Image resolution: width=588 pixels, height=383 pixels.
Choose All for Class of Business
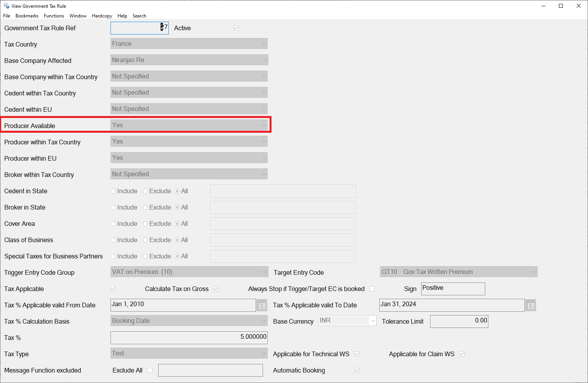tap(177, 240)
